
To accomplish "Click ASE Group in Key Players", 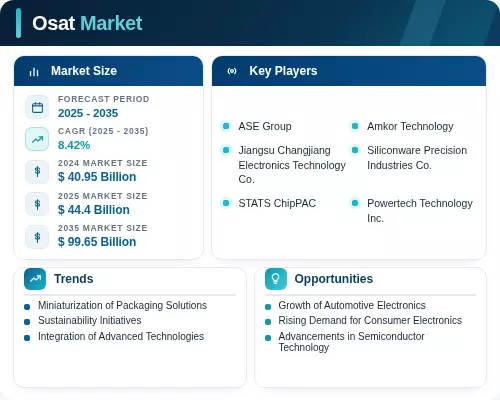I will (x=265, y=127).
